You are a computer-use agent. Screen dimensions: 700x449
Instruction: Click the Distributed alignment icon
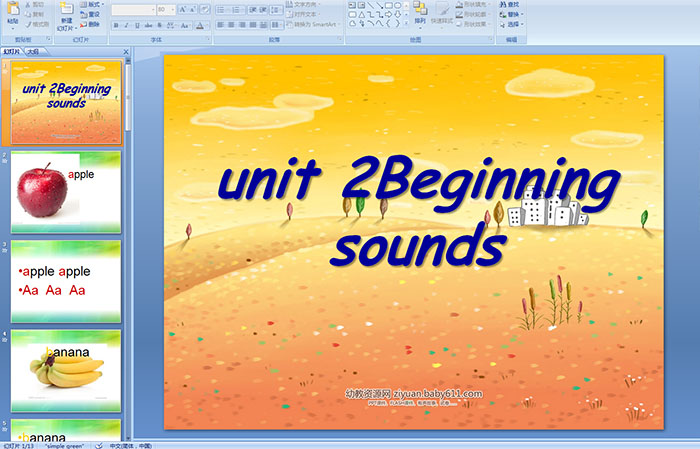[x=263, y=25]
